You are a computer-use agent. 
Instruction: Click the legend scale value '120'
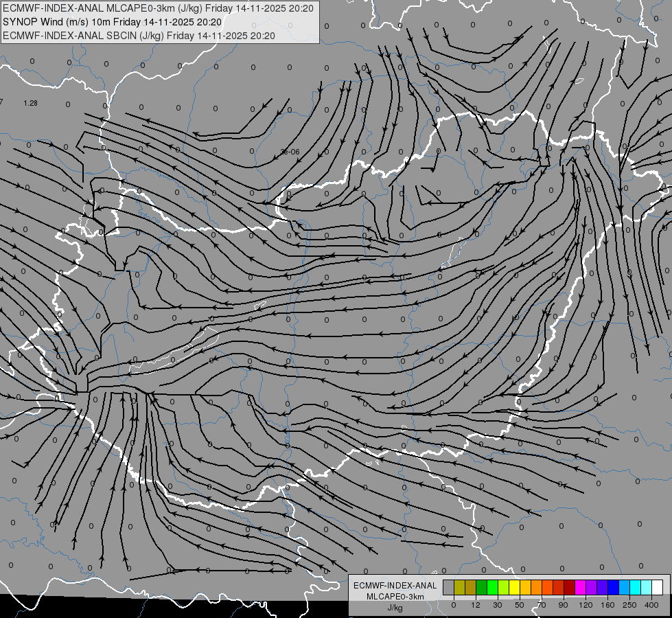[586, 606]
